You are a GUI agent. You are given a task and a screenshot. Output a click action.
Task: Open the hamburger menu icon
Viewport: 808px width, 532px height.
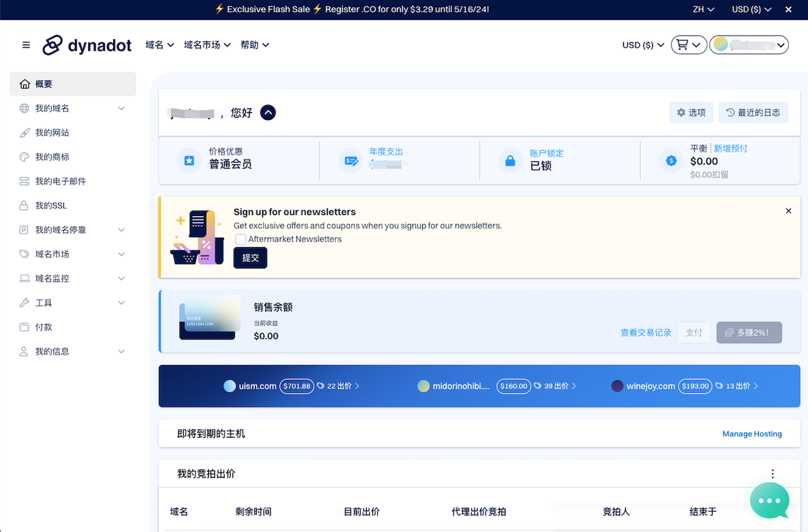tap(26, 45)
